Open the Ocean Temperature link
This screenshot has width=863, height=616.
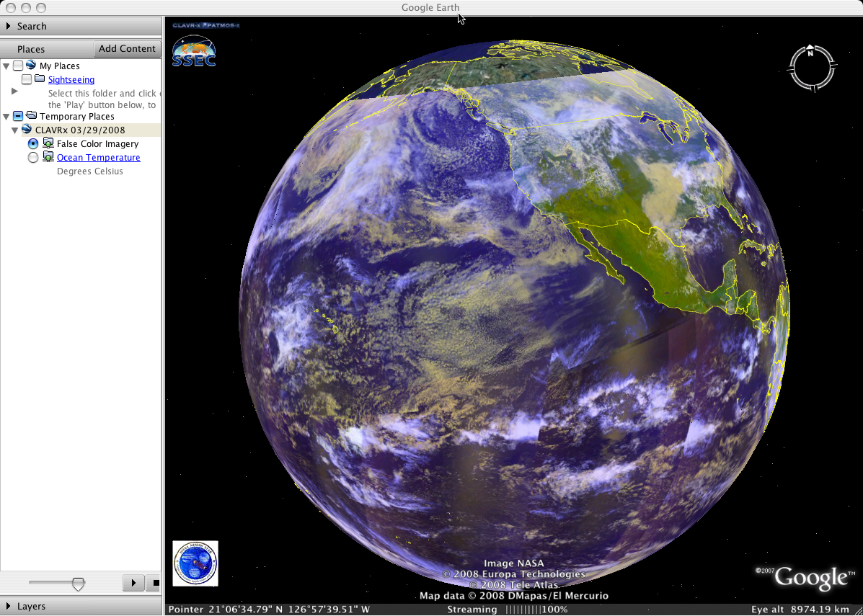(x=99, y=158)
